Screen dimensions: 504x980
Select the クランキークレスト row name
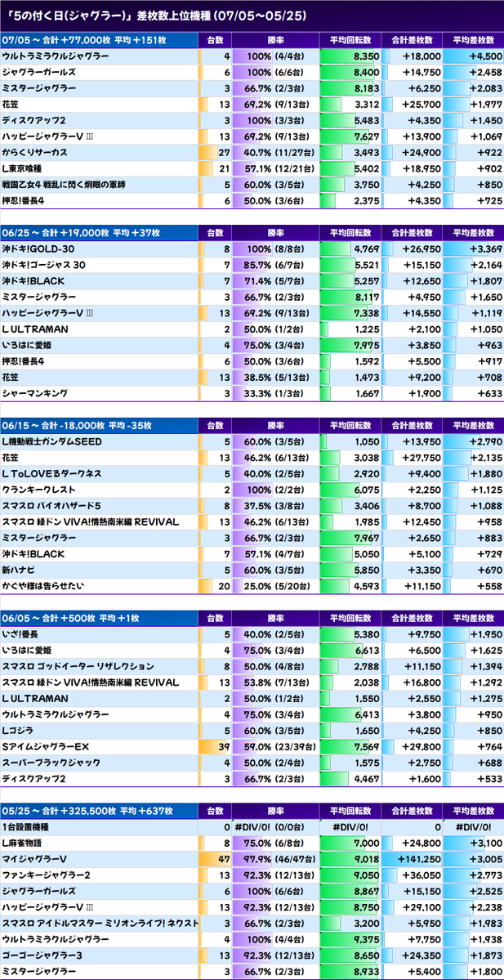coord(39,490)
